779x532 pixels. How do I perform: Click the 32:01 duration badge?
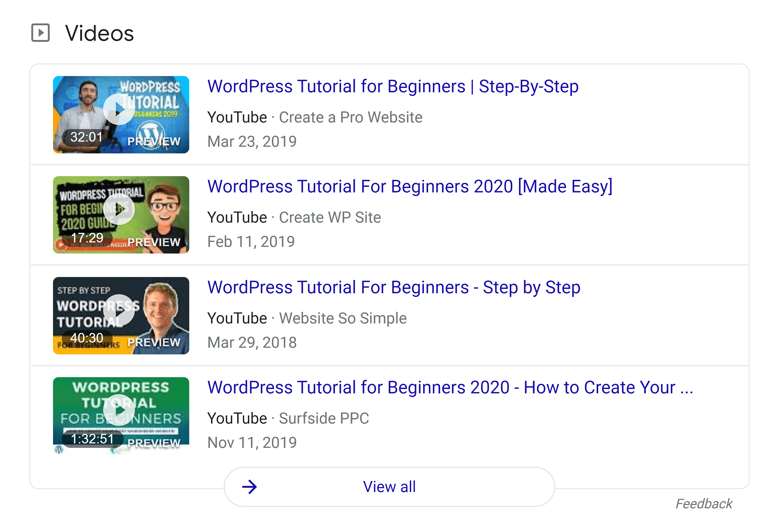(x=87, y=137)
